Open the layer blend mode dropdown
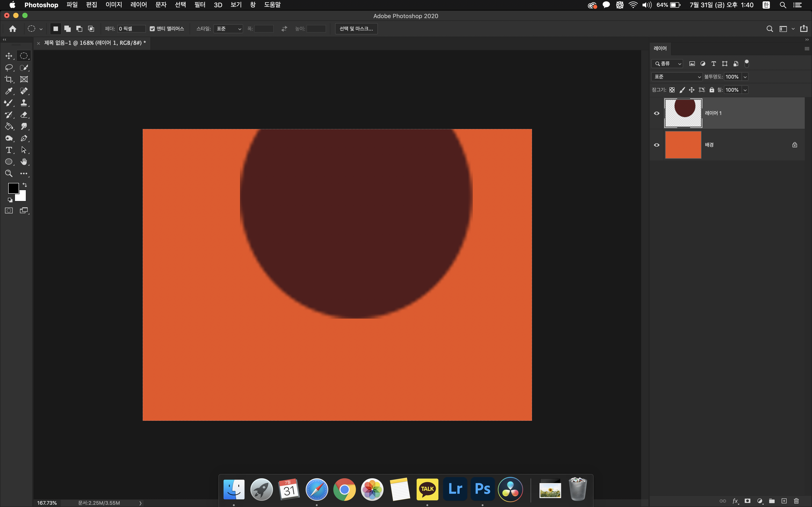 coord(677,77)
